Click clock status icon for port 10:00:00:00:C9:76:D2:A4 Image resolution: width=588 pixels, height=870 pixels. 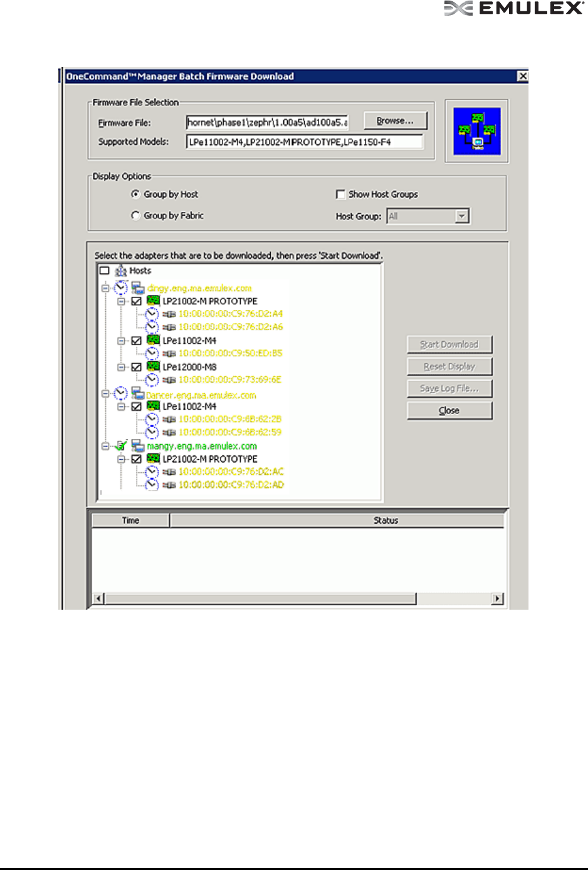(x=152, y=314)
